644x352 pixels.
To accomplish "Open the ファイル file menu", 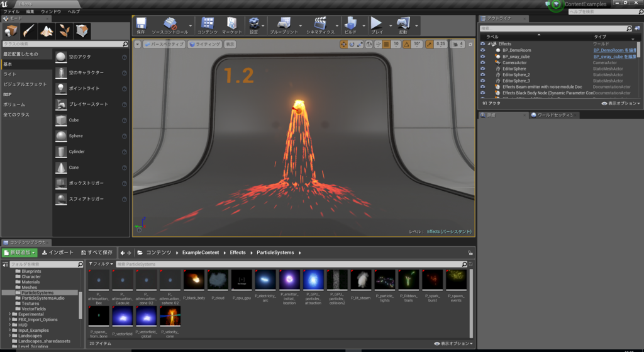I will coord(11,11).
